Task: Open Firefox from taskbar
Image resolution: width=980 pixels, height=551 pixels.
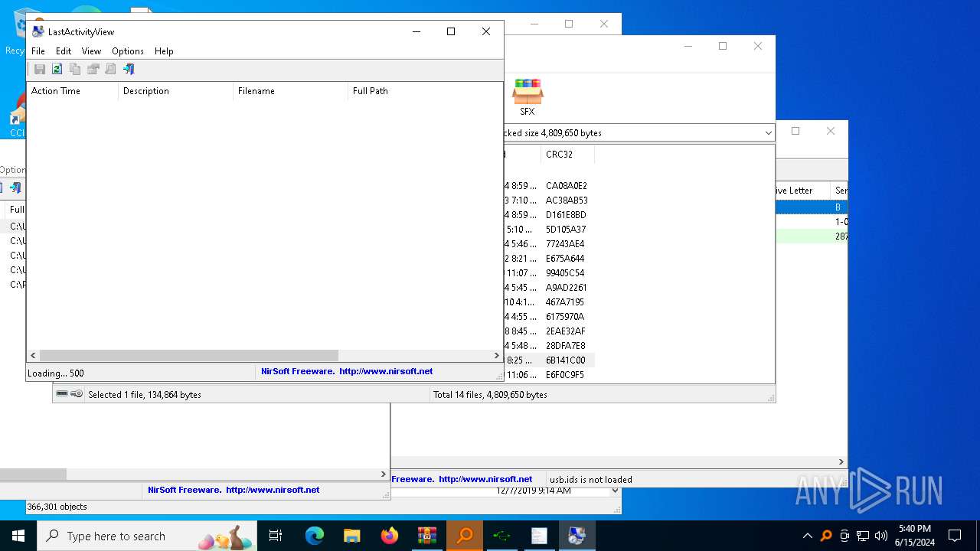Action: [390, 536]
